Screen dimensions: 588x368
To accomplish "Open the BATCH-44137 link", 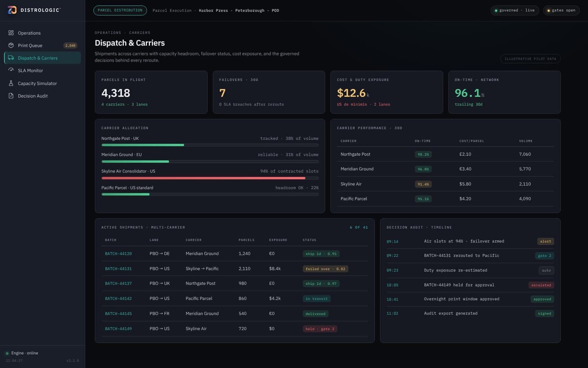I will 118,283.
